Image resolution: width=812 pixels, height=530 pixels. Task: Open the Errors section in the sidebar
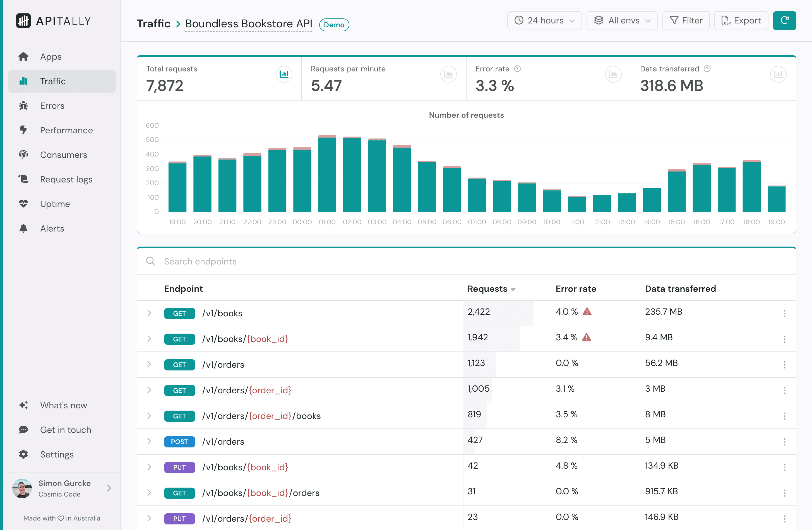[52, 106]
